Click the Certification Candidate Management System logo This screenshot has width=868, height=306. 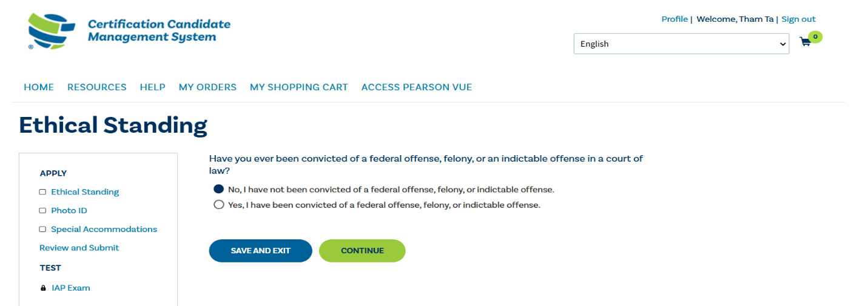click(x=129, y=31)
